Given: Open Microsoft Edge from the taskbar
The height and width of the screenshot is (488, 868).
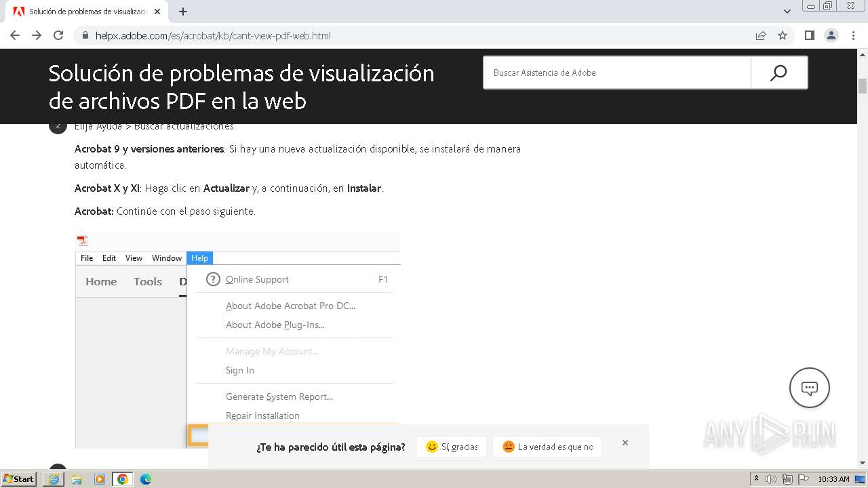Looking at the screenshot, I should pos(146,479).
